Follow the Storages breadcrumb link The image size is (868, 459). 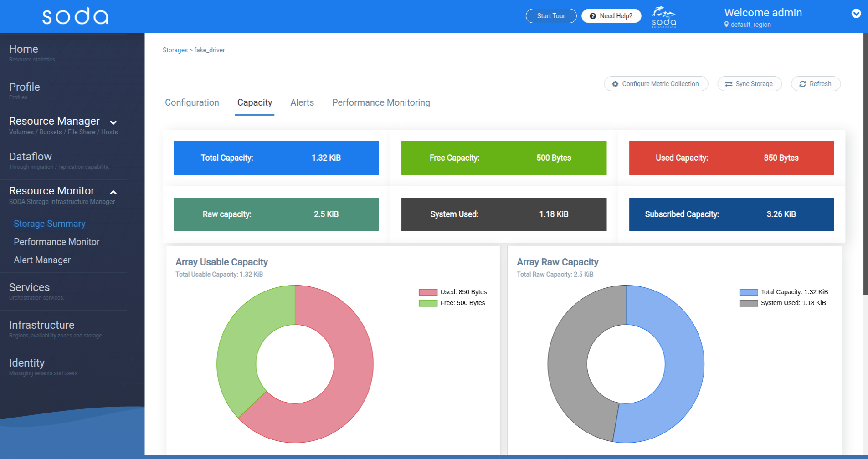[175, 50]
